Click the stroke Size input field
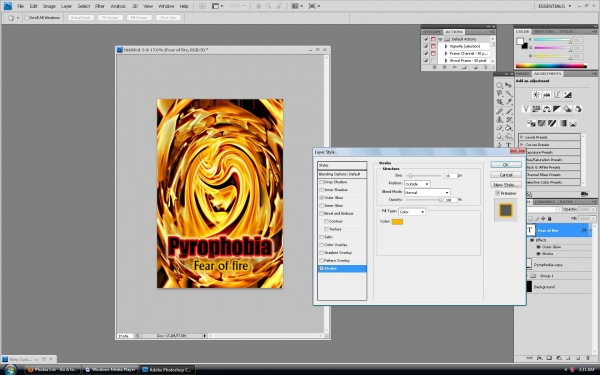The image size is (600, 375). pos(450,176)
